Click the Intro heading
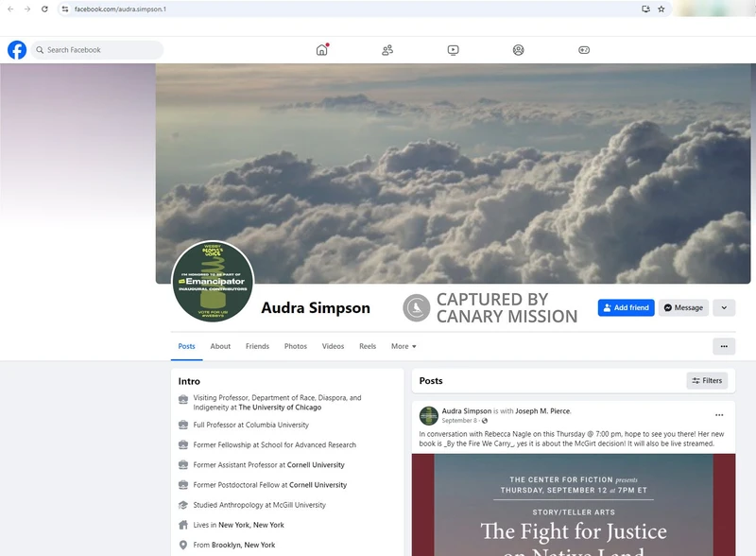Image resolution: width=756 pixels, height=556 pixels. [x=189, y=381]
